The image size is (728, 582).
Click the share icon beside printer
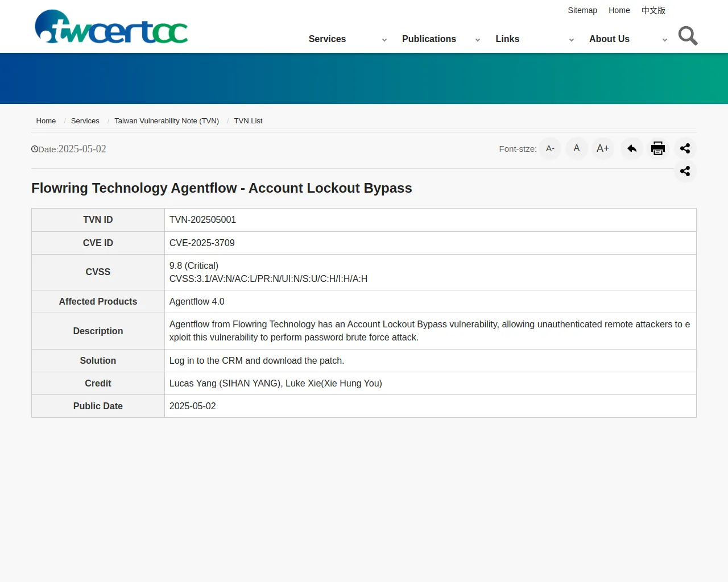(x=685, y=148)
